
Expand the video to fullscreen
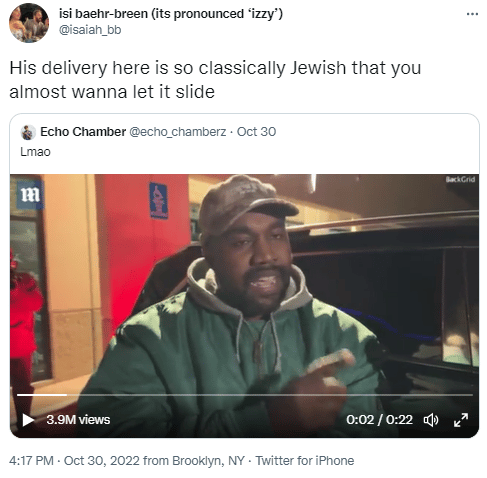pos(461,420)
